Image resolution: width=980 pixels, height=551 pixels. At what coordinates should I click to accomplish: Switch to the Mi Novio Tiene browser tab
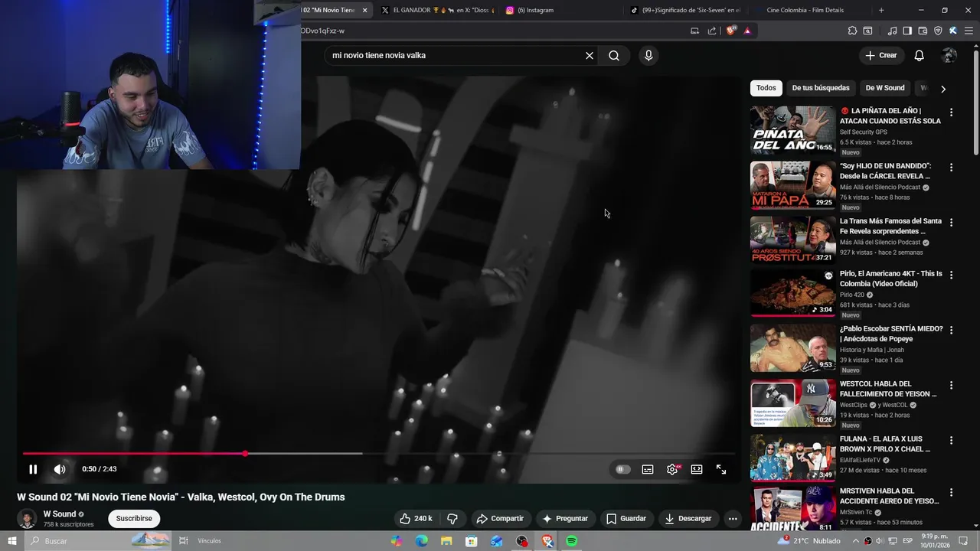click(x=329, y=10)
